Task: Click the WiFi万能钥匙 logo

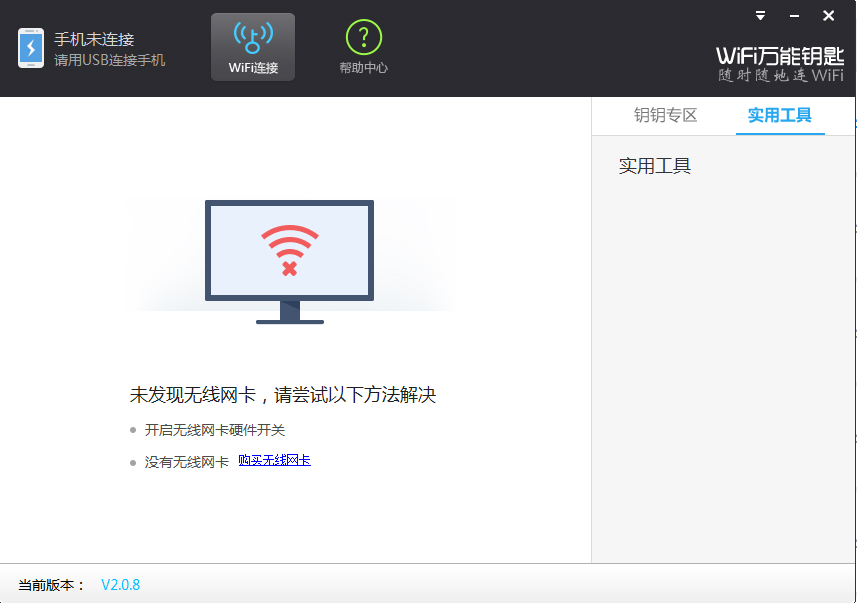Action: [779, 58]
